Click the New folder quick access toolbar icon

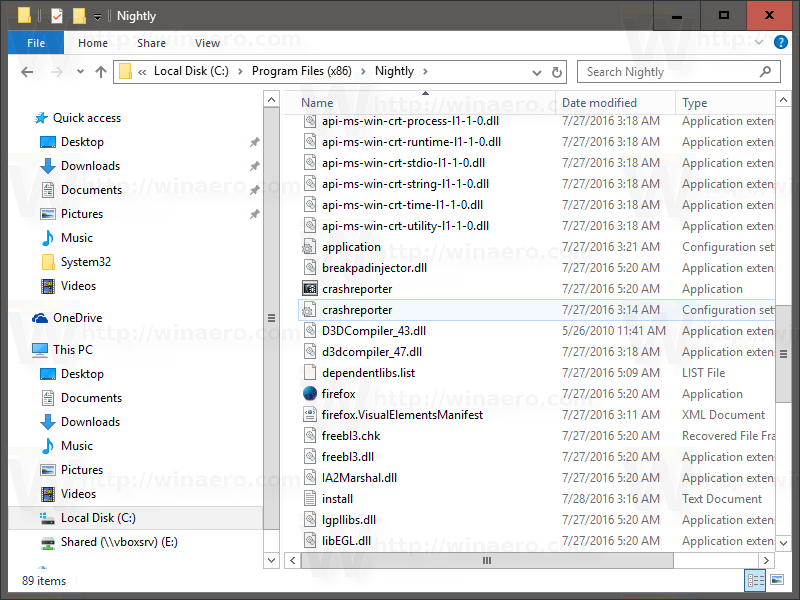(x=79, y=16)
